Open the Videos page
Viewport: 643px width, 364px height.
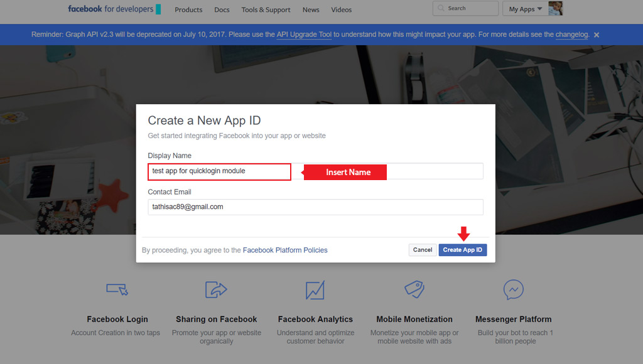(341, 10)
